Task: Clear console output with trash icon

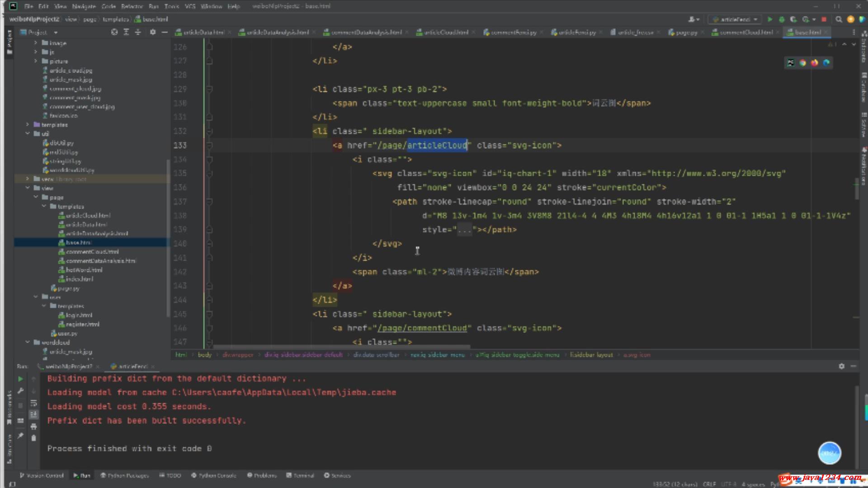Action: point(33,438)
